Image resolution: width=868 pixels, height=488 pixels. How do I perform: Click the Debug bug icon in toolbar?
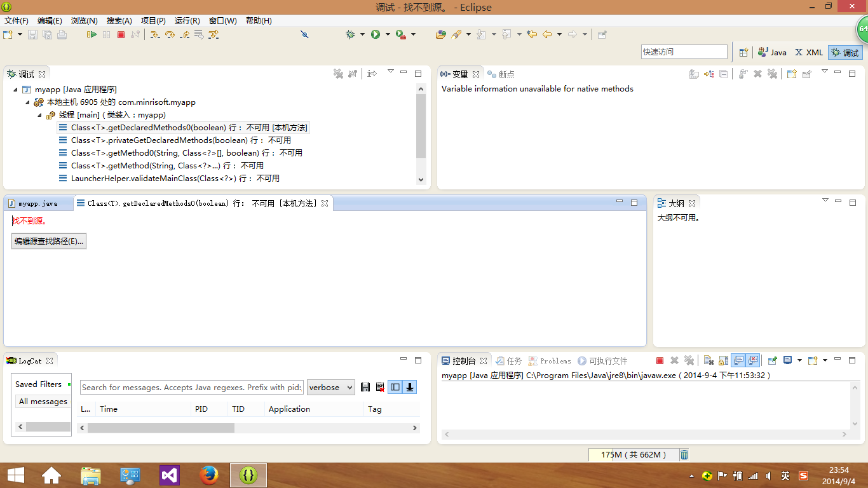pos(350,34)
